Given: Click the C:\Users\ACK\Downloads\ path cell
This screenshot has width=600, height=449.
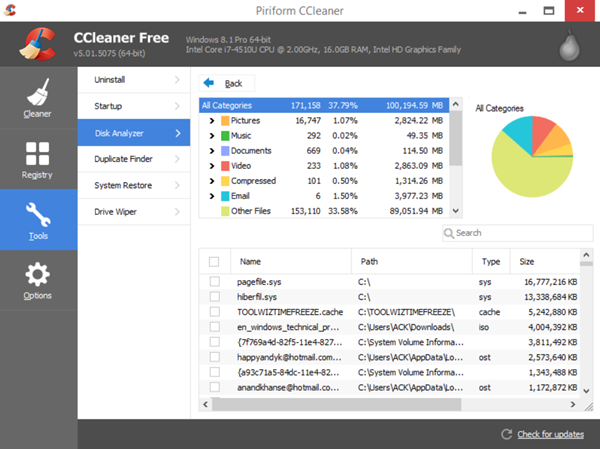Looking at the screenshot, I should coord(406,327).
